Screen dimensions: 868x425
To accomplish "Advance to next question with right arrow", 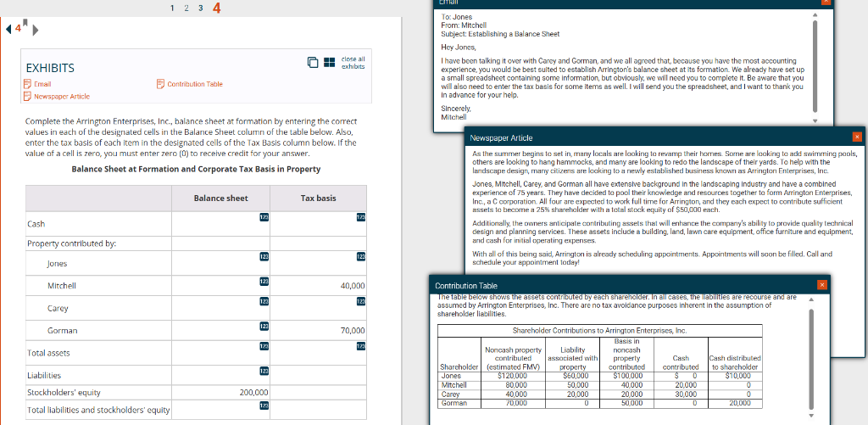I will coord(36,31).
